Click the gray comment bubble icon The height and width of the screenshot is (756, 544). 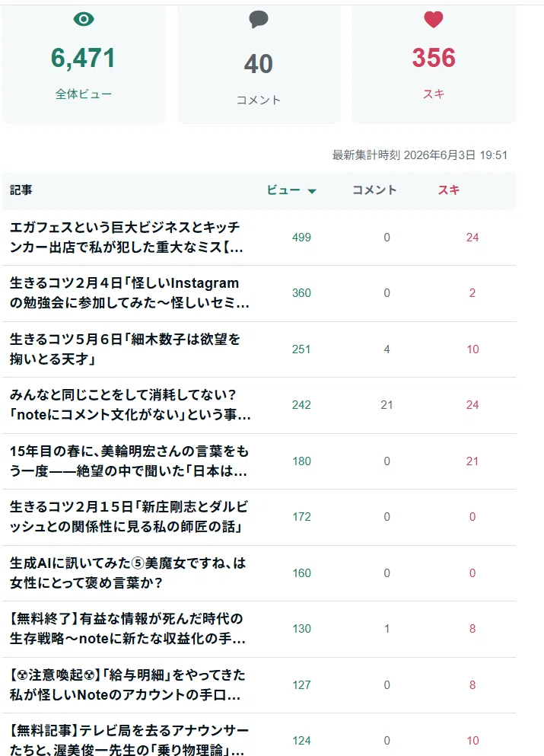point(259,20)
